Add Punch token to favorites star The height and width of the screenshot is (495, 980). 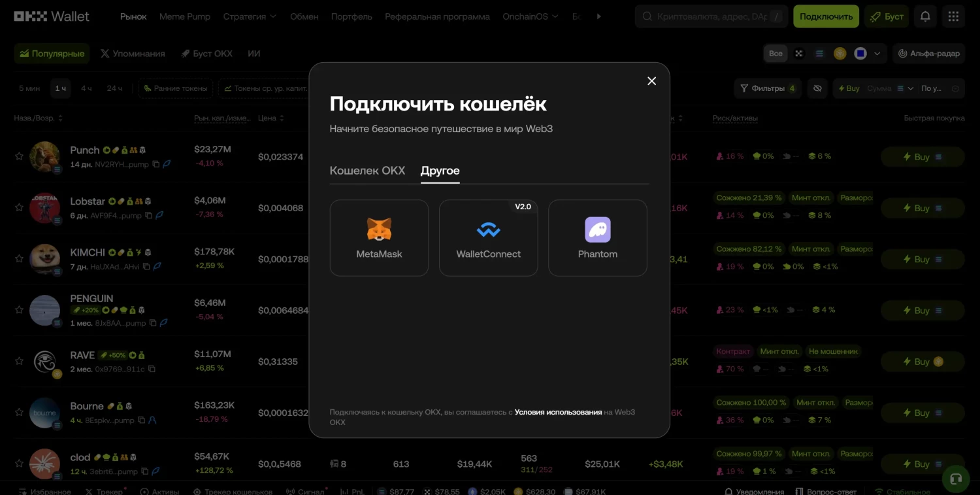pyautogui.click(x=19, y=156)
